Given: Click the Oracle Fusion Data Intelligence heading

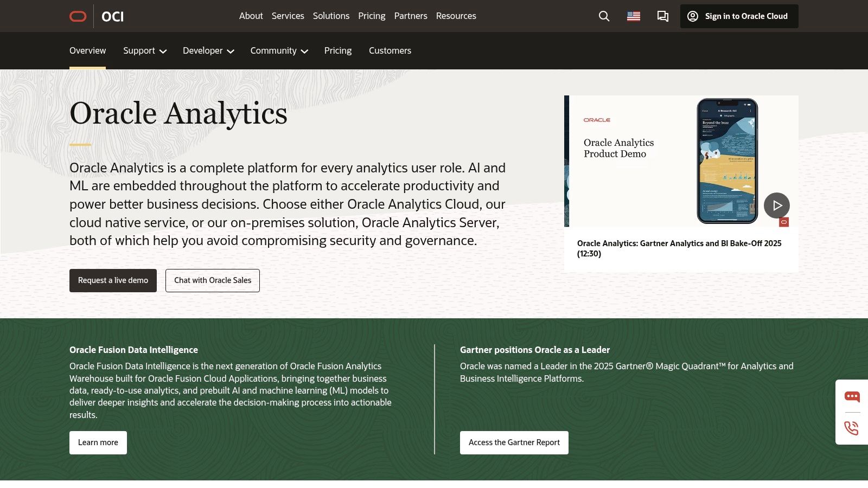Looking at the screenshot, I should click(x=133, y=350).
